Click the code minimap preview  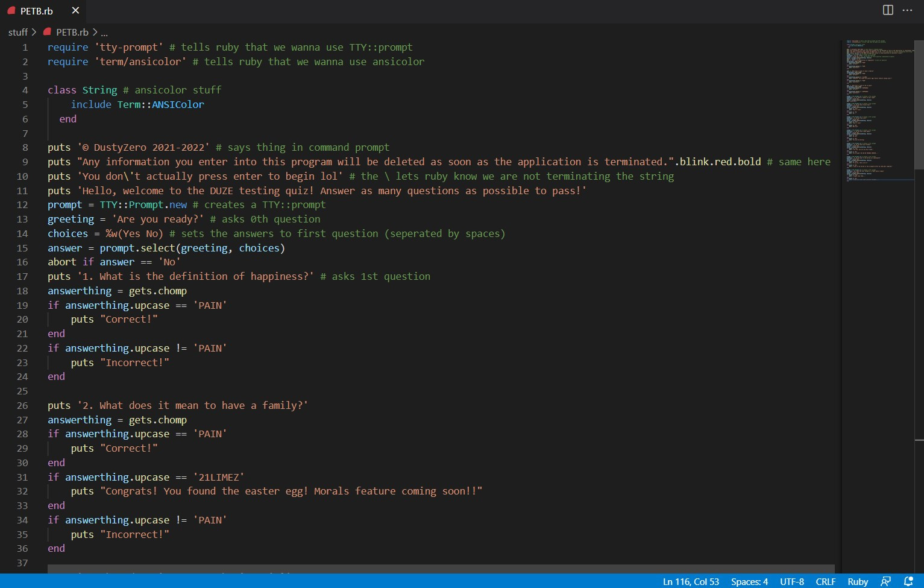(x=877, y=109)
